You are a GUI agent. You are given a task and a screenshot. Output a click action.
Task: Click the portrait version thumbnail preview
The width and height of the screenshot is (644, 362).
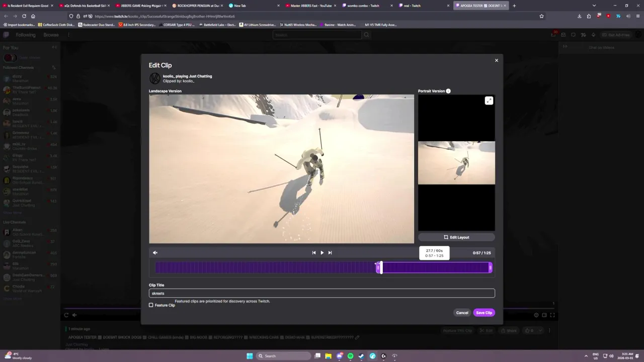pyautogui.click(x=456, y=163)
